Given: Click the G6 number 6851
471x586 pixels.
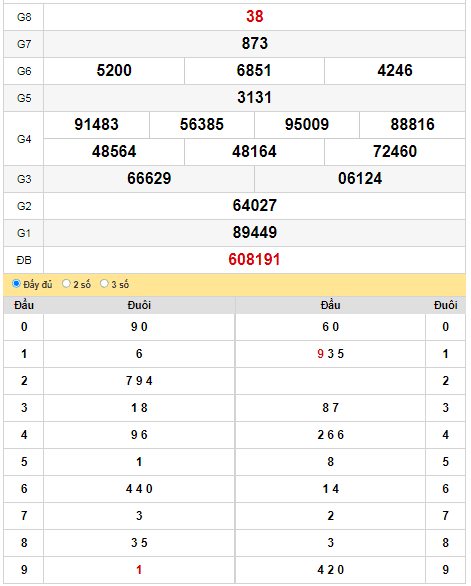Looking at the screenshot, I should tap(254, 70).
